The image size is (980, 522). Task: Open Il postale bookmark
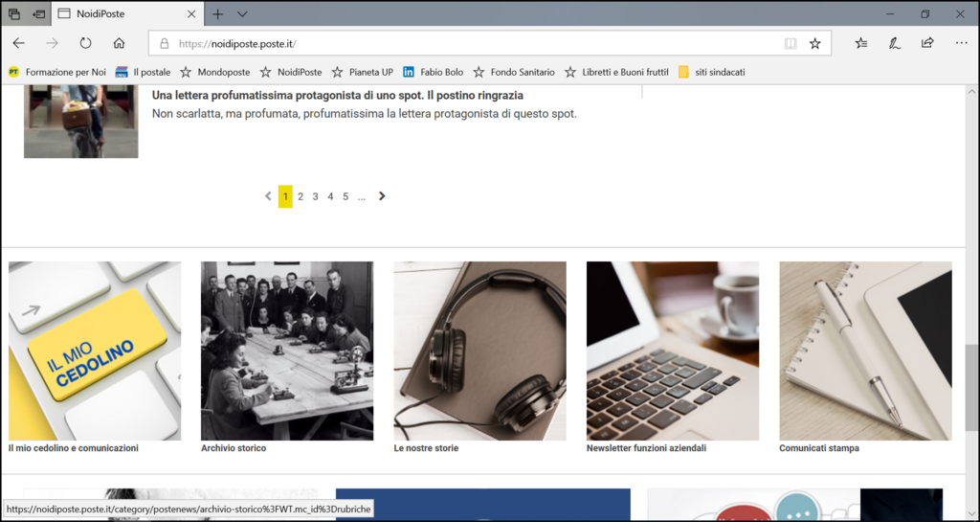pos(144,72)
